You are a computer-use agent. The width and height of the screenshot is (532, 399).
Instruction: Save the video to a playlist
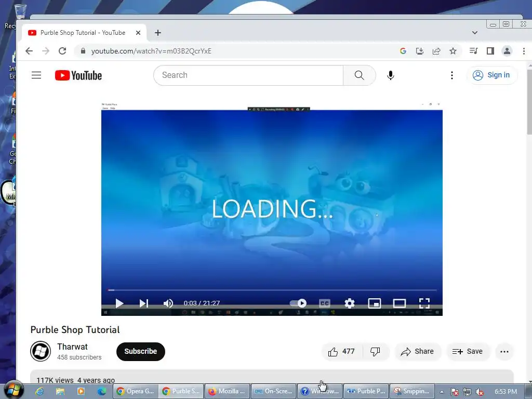point(468,352)
